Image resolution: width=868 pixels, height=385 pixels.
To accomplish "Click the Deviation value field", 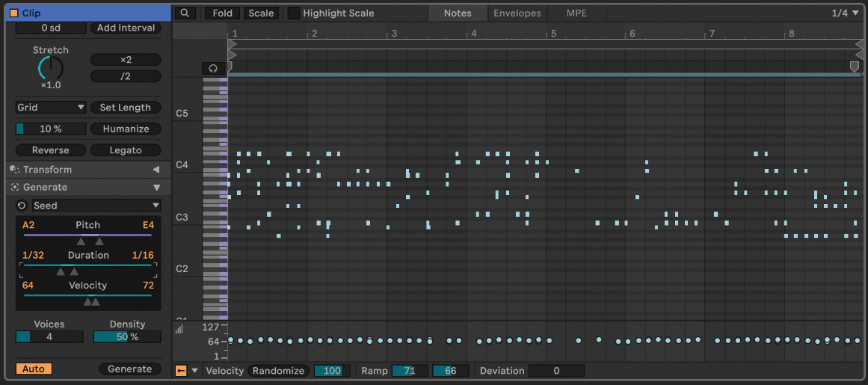I will (x=556, y=371).
